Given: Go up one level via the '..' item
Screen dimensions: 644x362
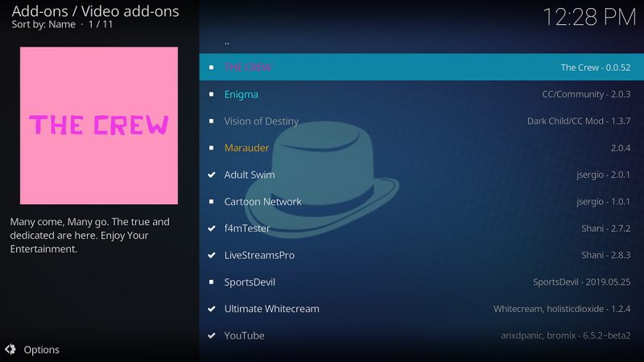Looking at the screenshot, I should [x=227, y=41].
